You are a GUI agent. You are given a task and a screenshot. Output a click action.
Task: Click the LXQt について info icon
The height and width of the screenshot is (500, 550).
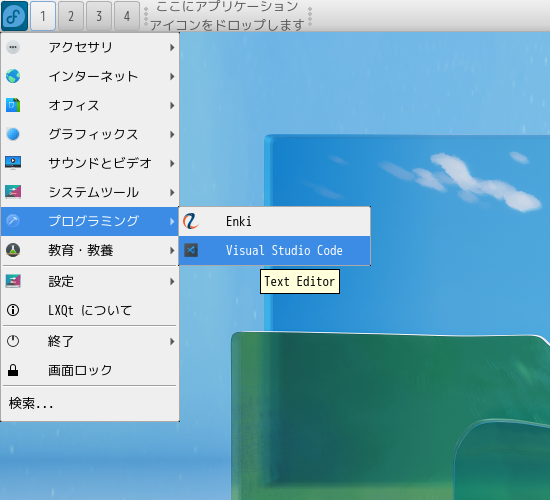[13, 310]
